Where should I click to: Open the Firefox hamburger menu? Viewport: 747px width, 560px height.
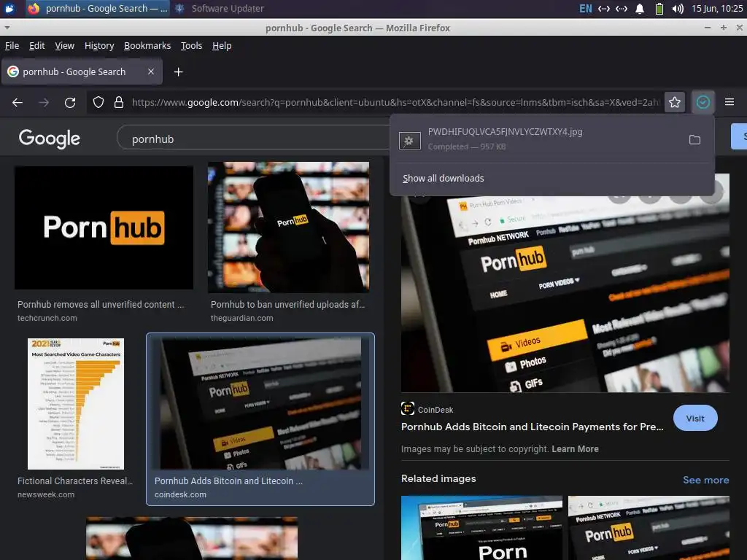point(729,102)
